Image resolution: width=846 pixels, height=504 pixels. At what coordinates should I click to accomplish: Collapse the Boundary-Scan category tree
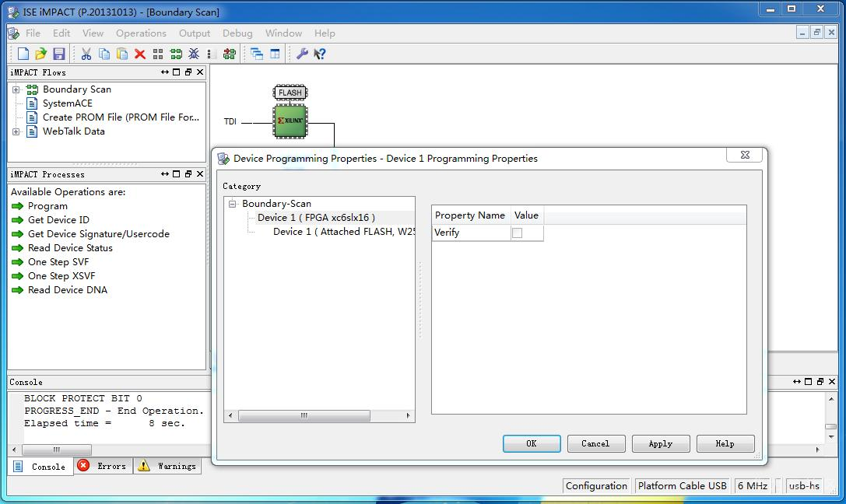[x=233, y=204]
